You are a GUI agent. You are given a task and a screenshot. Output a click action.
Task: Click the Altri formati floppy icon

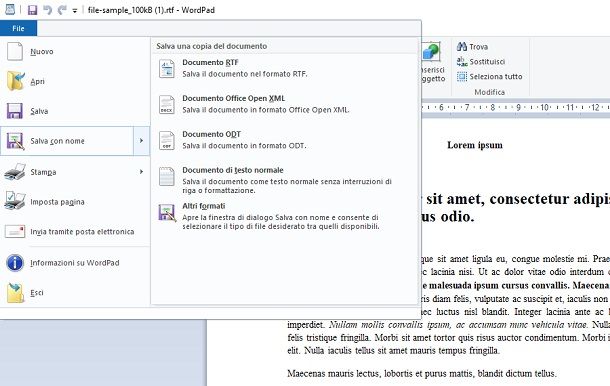coord(167,213)
